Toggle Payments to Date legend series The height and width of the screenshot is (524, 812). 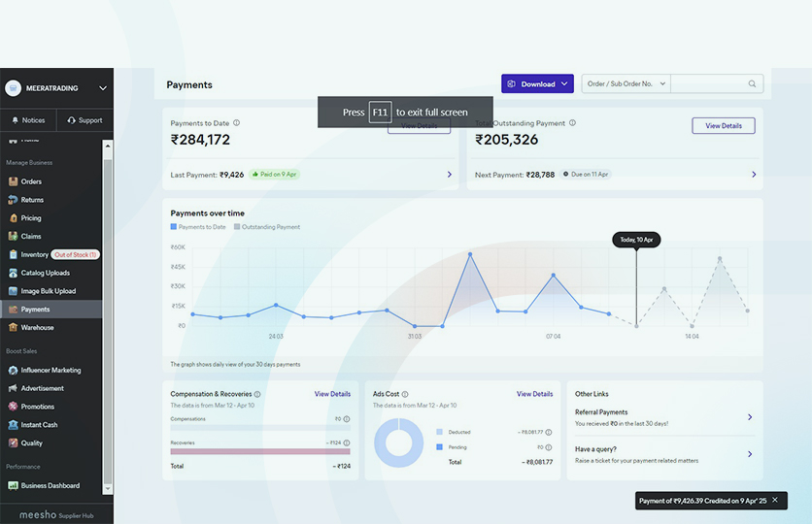click(199, 227)
